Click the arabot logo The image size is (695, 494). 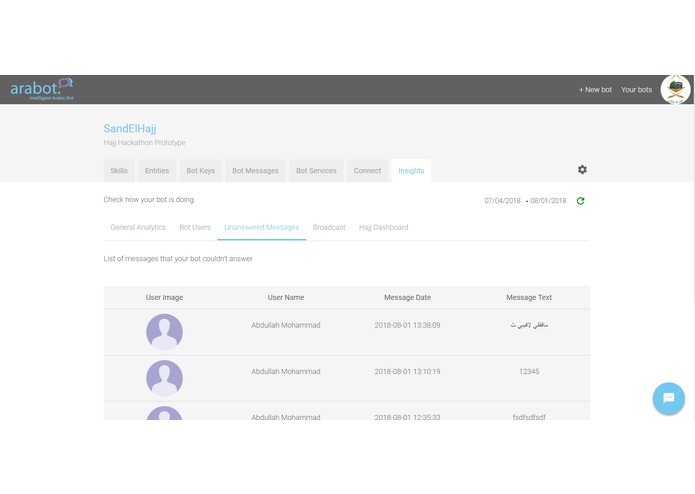click(42, 89)
